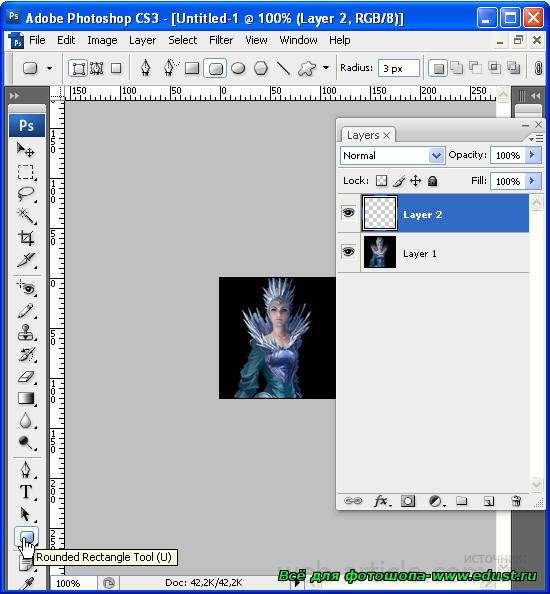Hide Layer 2 visibility eye
This screenshot has width=550, height=594.
348,213
